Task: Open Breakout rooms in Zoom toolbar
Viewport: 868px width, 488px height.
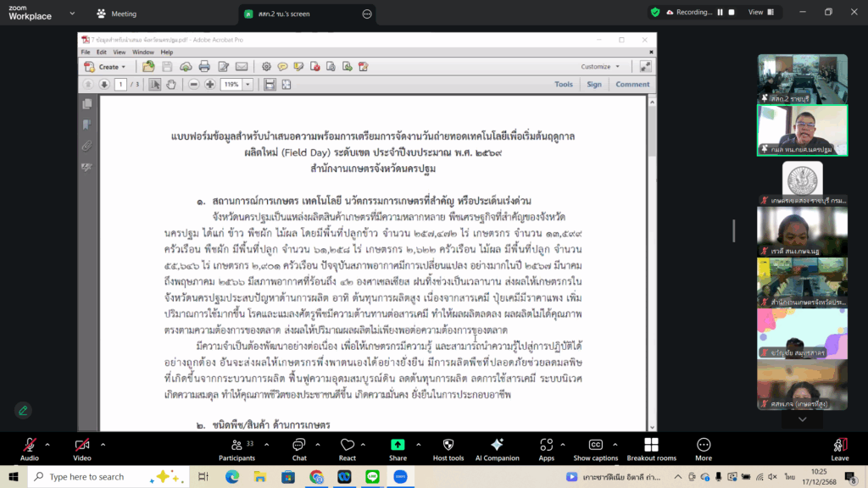Action: [651, 449]
